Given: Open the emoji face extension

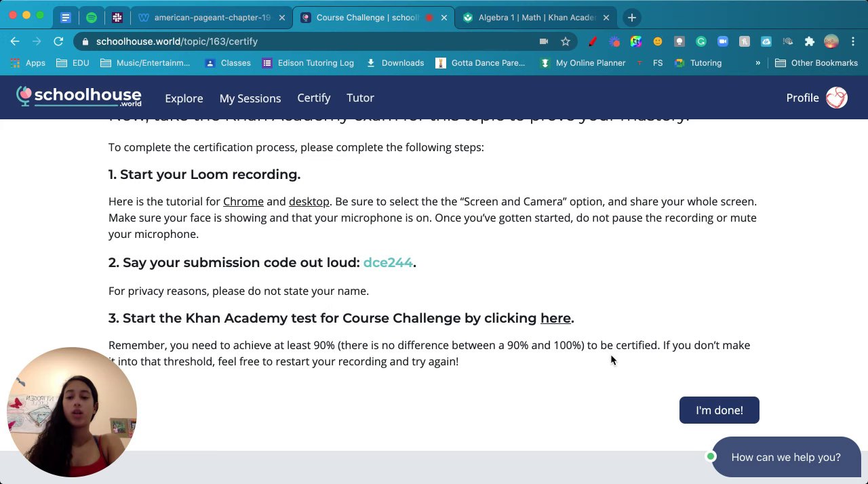Looking at the screenshot, I should (x=658, y=42).
